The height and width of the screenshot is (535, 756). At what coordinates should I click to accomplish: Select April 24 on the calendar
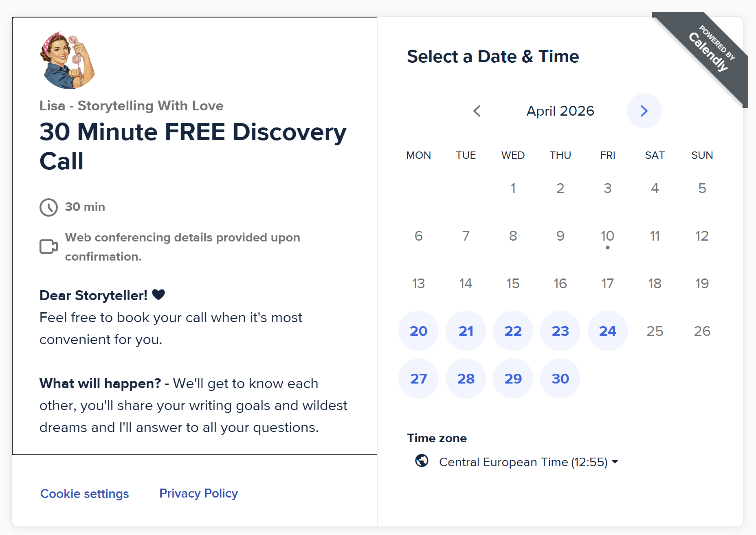tap(607, 331)
